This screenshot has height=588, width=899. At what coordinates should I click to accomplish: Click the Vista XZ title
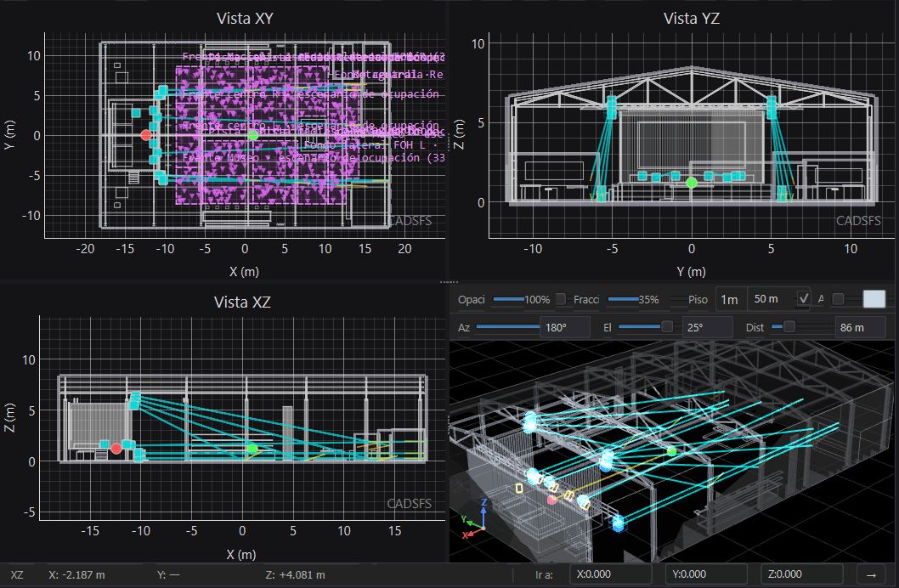(242, 302)
